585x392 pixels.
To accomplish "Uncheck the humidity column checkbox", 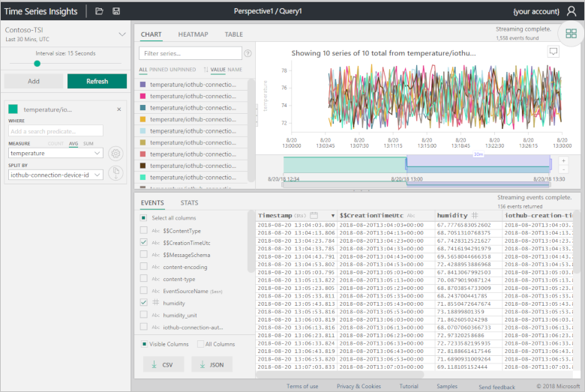I will (144, 303).
